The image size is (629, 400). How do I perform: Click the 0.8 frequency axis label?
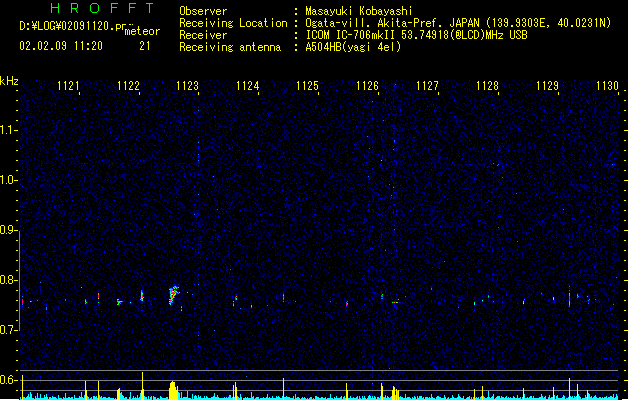coord(8,280)
